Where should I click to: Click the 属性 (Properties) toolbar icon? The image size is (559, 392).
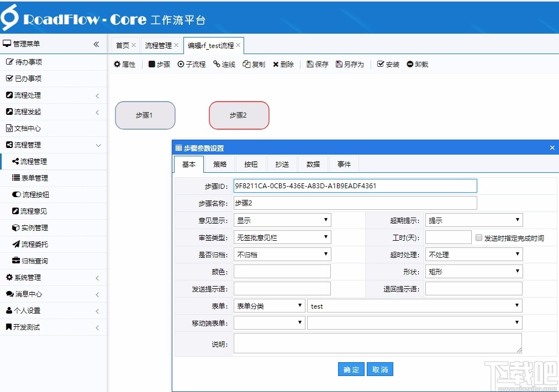[125, 64]
